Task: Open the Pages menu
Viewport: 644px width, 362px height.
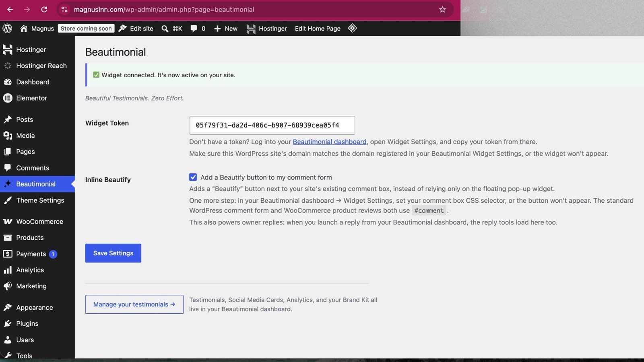Action: pyautogui.click(x=37, y=152)
